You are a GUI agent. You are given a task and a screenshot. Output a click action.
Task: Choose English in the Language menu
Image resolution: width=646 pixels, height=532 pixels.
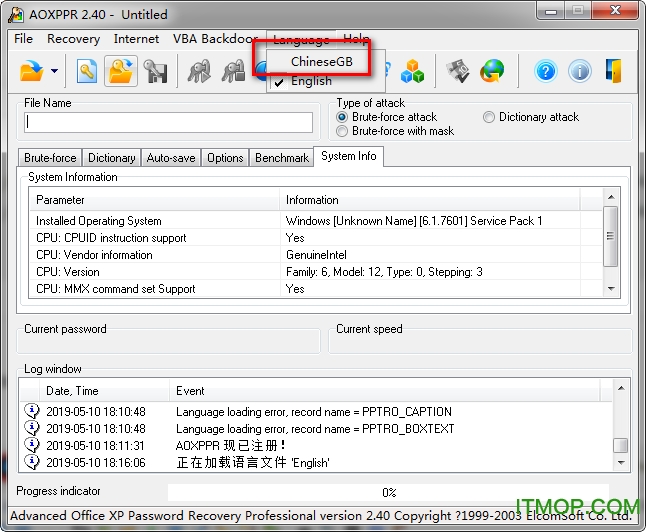[x=311, y=82]
